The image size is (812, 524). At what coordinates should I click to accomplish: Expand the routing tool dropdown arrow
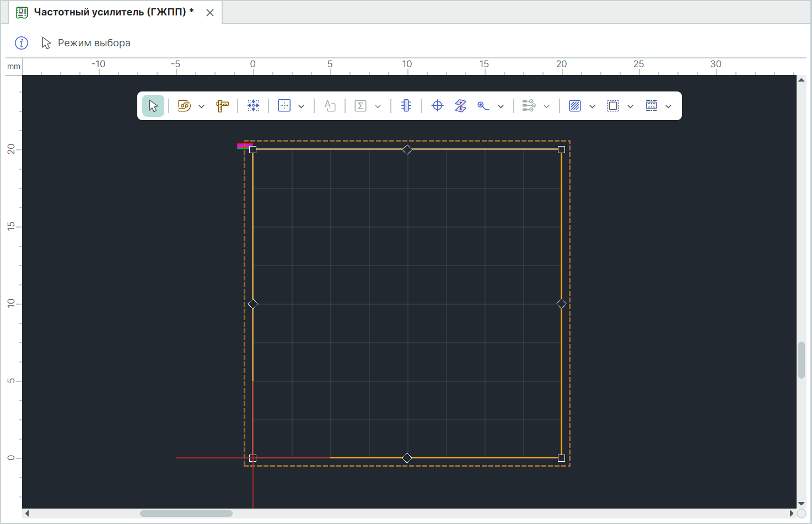201,106
